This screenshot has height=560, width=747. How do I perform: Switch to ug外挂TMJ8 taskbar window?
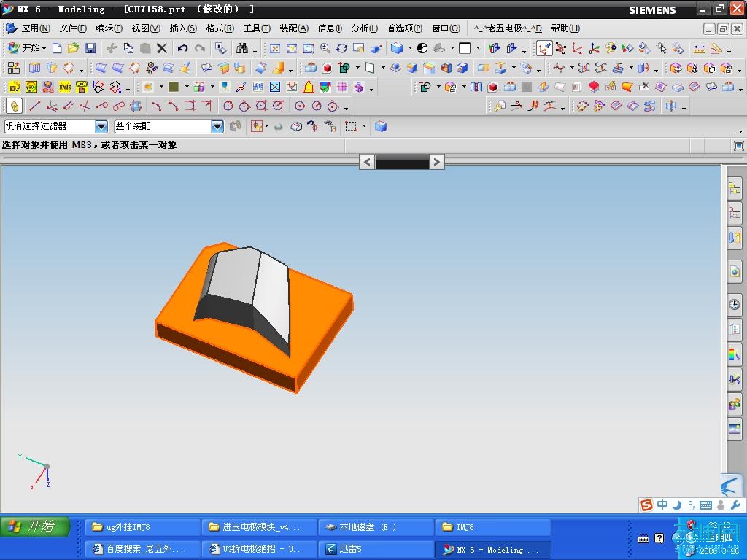[142, 527]
